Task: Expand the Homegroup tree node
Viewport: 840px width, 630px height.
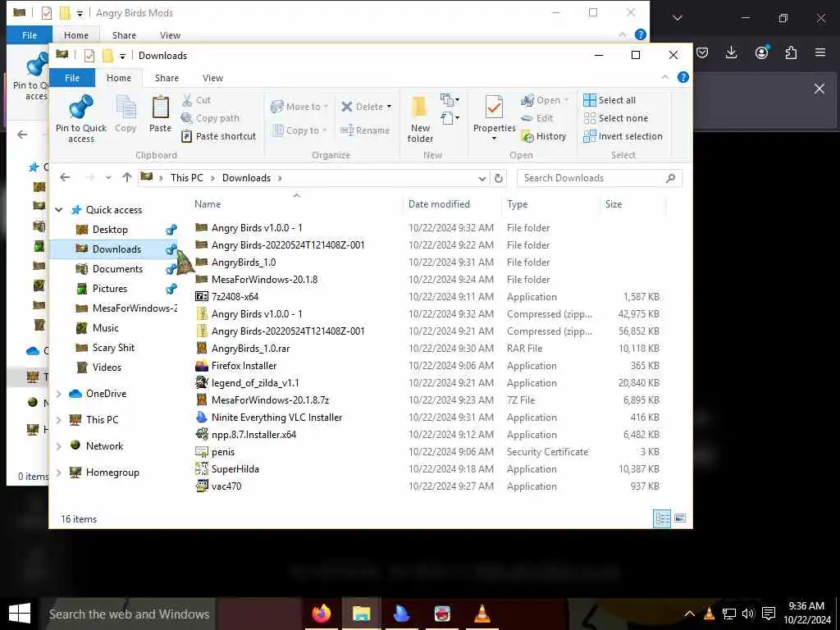Action: click(x=59, y=472)
